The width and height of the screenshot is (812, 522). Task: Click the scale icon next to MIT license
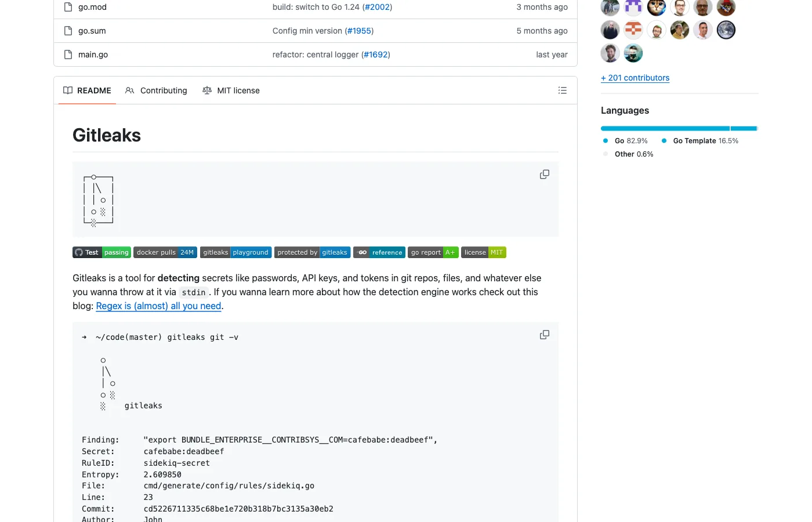click(207, 90)
